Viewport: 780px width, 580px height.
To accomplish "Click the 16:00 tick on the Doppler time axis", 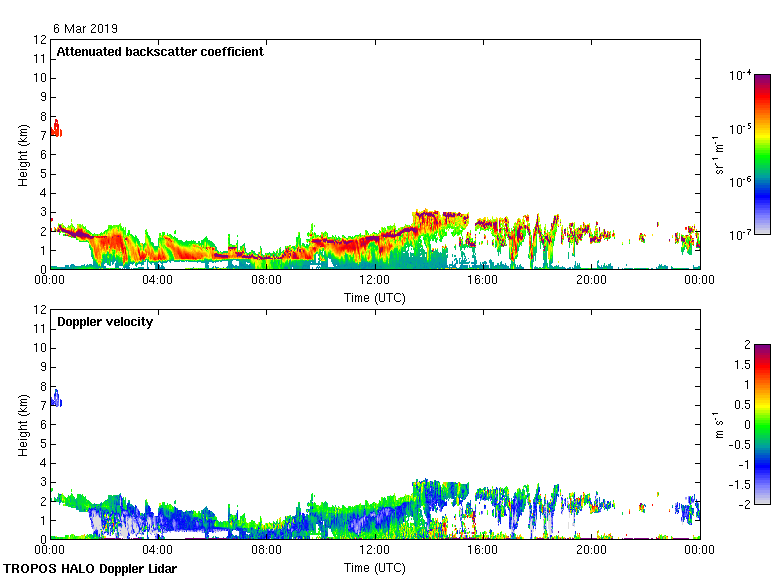I will [483, 550].
